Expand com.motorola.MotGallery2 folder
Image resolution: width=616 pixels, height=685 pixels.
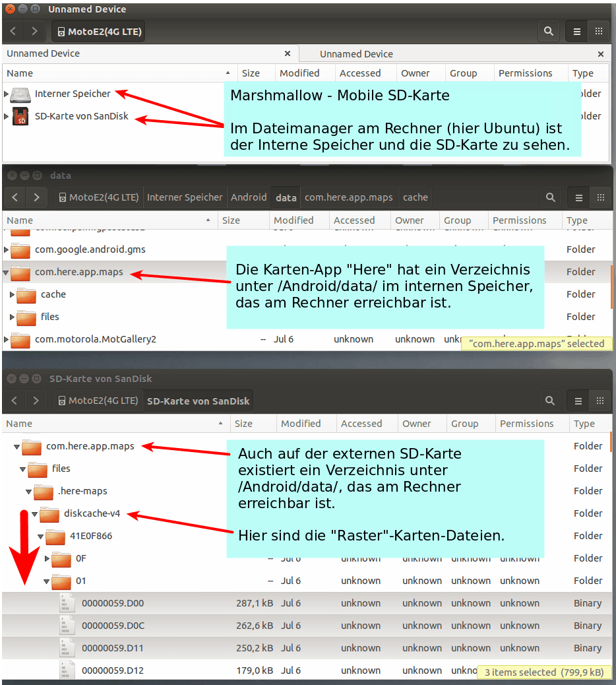point(6,339)
